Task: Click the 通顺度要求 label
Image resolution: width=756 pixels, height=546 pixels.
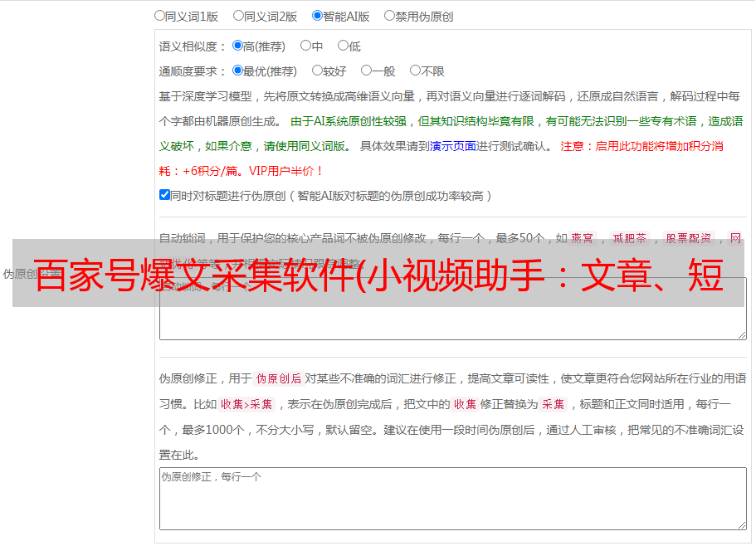Action: click(x=193, y=71)
